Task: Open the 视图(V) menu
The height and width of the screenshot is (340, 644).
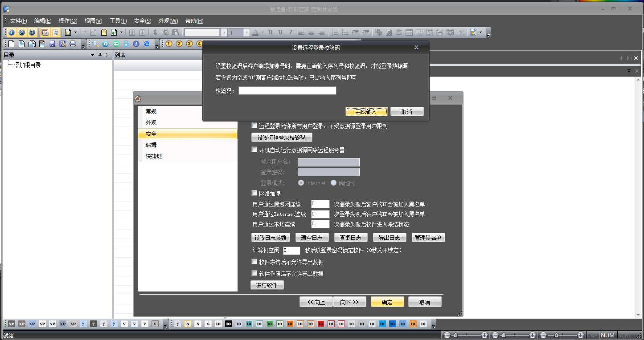Action: (x=93, y=21)
